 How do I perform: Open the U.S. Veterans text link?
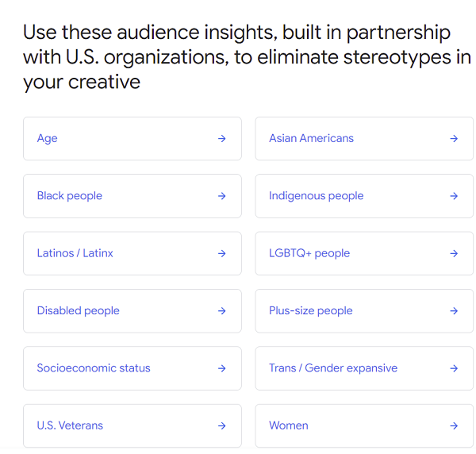(x=70, y=425)
